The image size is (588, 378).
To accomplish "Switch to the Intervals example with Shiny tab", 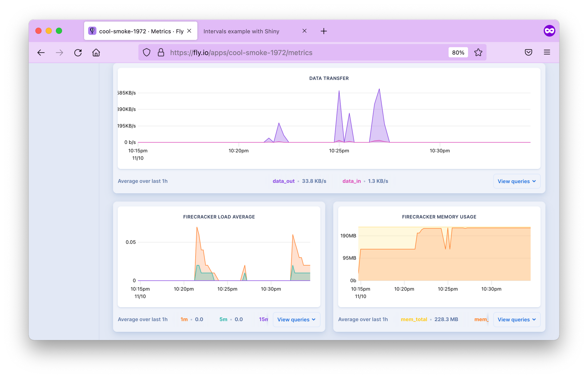I will pyautogui.click(x=241, y=31).
